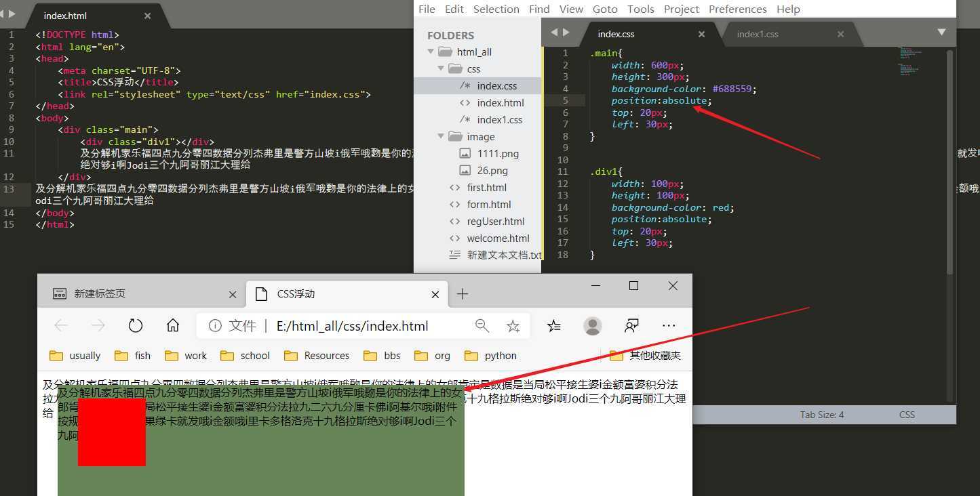This screenshot has height=496, width=980.
Task: Add page to favorites with star icon
Action: (513, 326)
